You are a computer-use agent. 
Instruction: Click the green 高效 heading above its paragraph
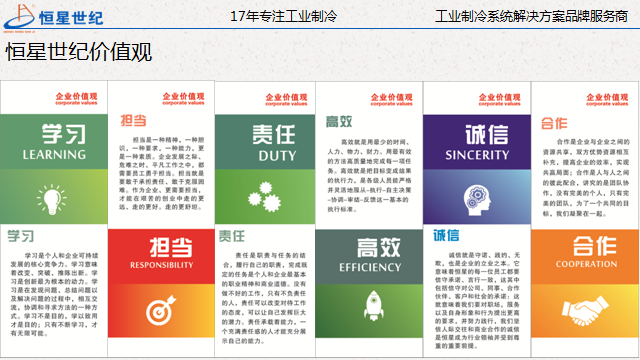coord(339,121)
